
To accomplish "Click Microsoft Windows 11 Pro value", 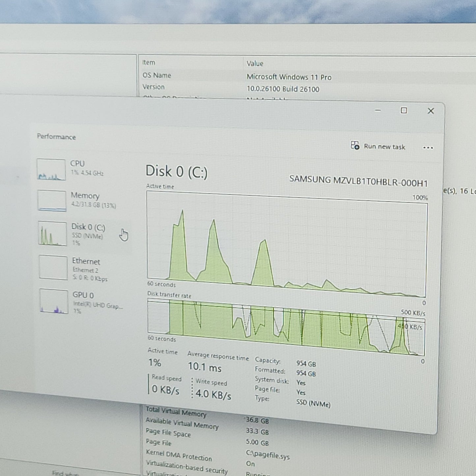I will point(289,77).
